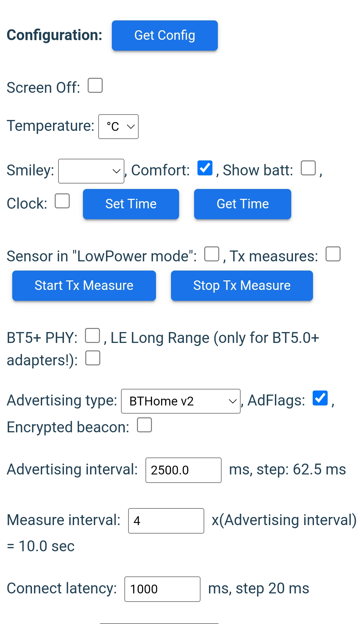The height and width of the screenshot is (624, 364).
Task: Expand the Smiley dropdown
Action: click(91, 171)
